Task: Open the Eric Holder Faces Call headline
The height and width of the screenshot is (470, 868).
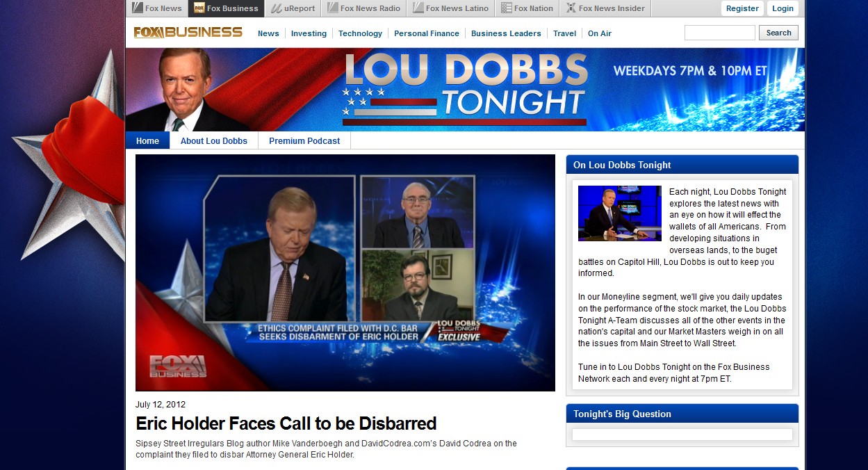Action: [x=286, y=423]
